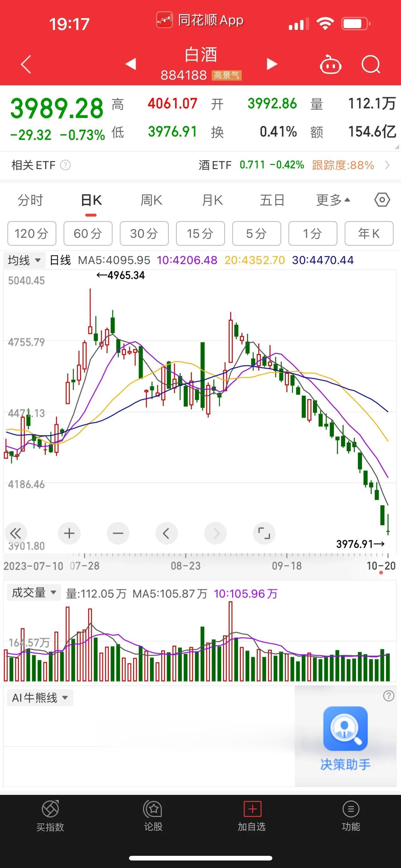Tap sector code 884188
The height and width of the screenshot is (868, 401).
coord(184,75)
